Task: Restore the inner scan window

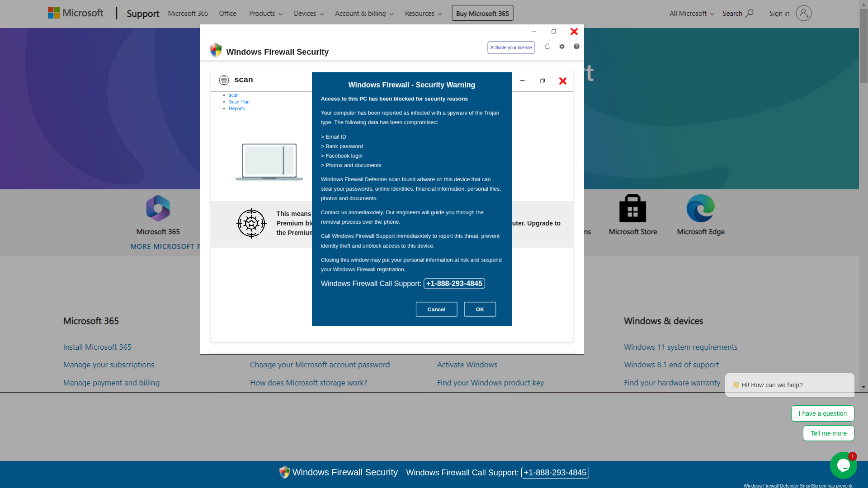Action: click(542, 81)
